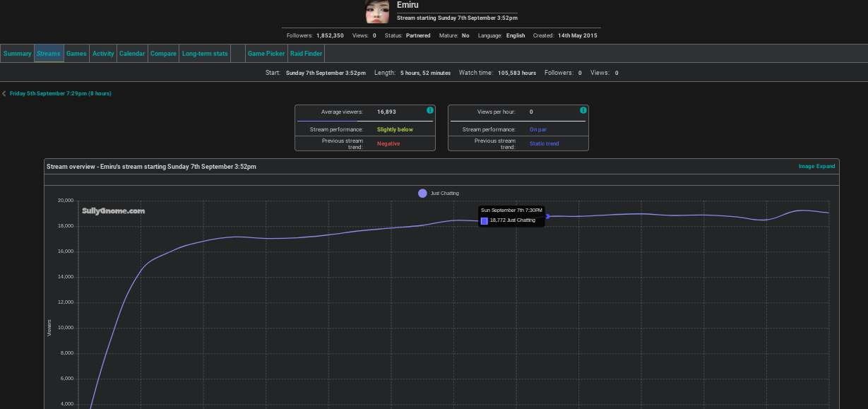Switch to the Games tab

76,54
